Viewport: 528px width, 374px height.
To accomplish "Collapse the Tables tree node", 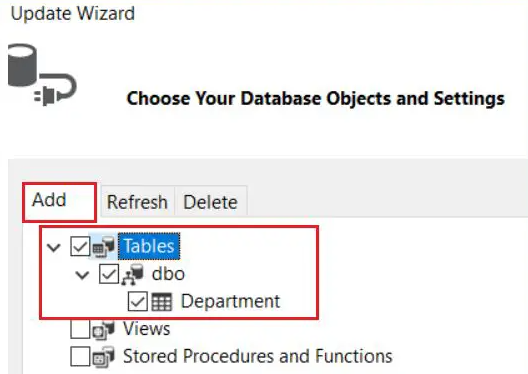I will point(54,247).
